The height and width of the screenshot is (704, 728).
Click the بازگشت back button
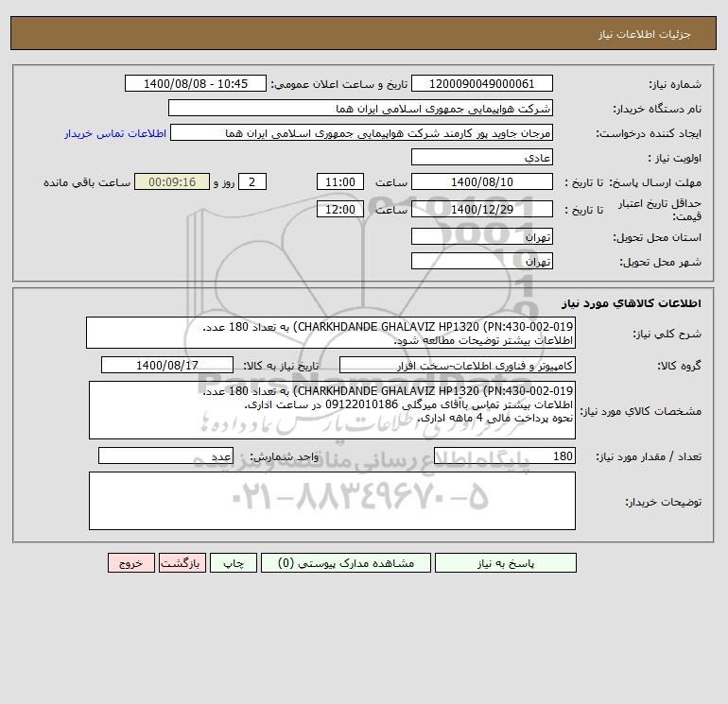(x=182, y=563)
